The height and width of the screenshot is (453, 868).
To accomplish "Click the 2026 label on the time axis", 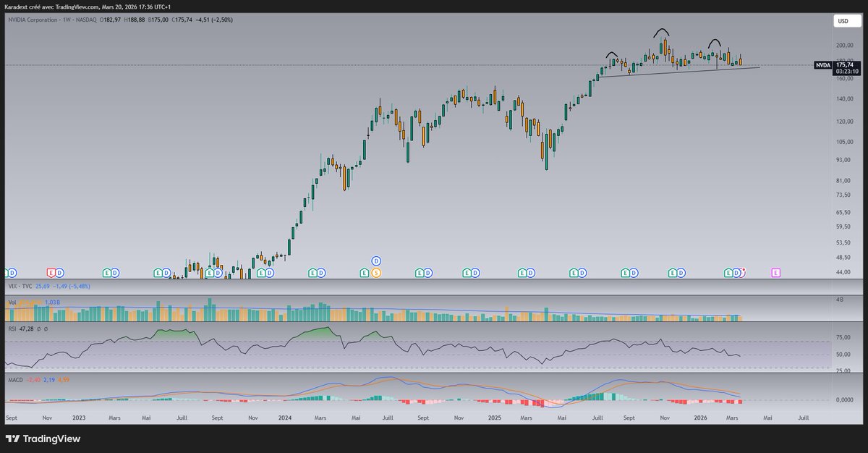I will (700, 418).
